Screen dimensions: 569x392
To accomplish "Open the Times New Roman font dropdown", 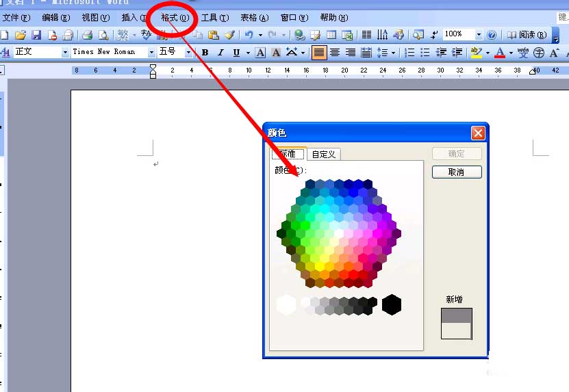I will [151, 53].
